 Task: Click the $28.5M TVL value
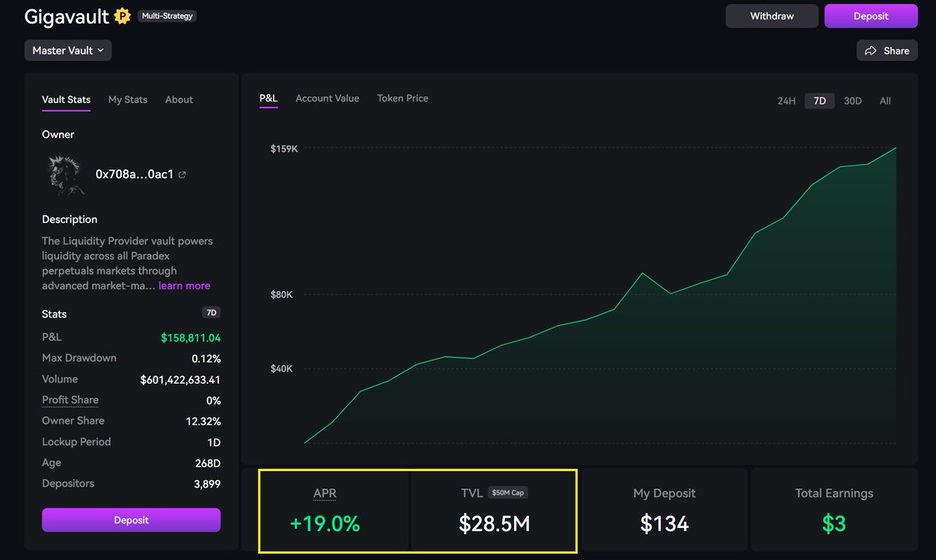tap(495, 524)
